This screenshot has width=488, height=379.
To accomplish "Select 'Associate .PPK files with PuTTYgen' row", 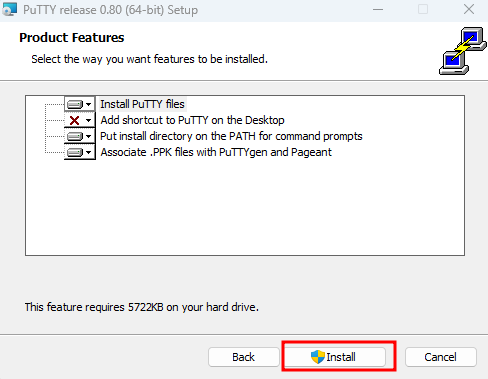I will (216, 152).
